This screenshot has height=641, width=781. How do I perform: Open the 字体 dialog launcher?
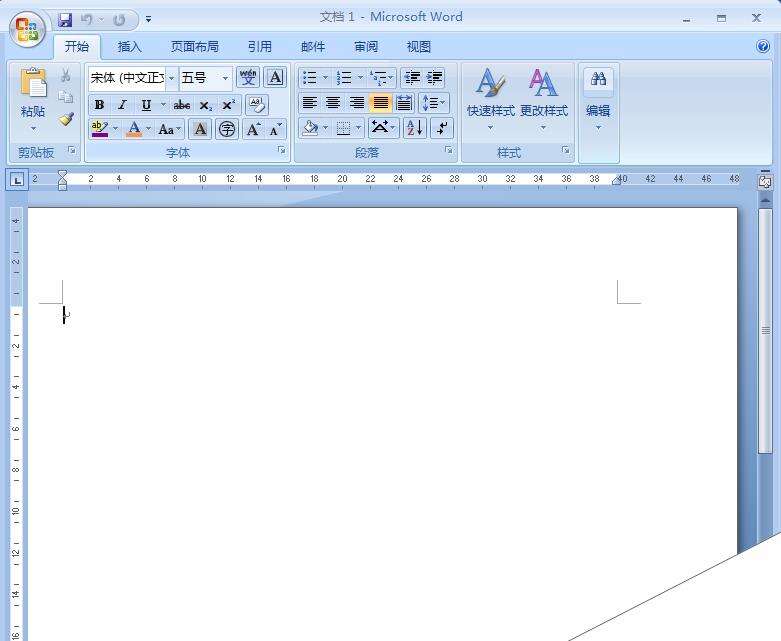pyautogui.click(x=281, y=149)
